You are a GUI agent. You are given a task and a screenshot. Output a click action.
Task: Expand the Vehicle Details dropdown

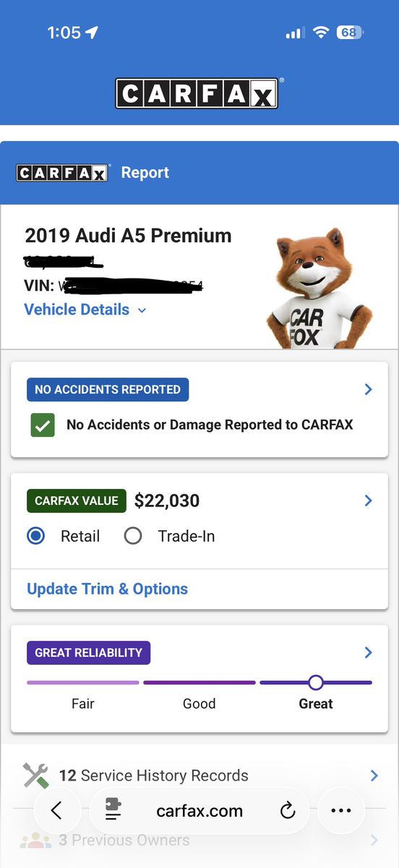pyautogui.click(x=85, y=310)
